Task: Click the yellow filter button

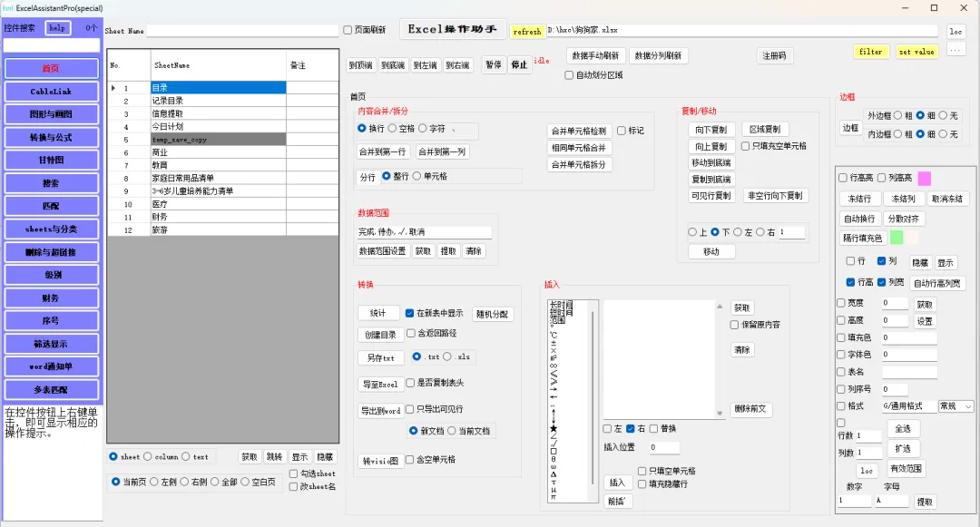Action: tap(870, 52)
